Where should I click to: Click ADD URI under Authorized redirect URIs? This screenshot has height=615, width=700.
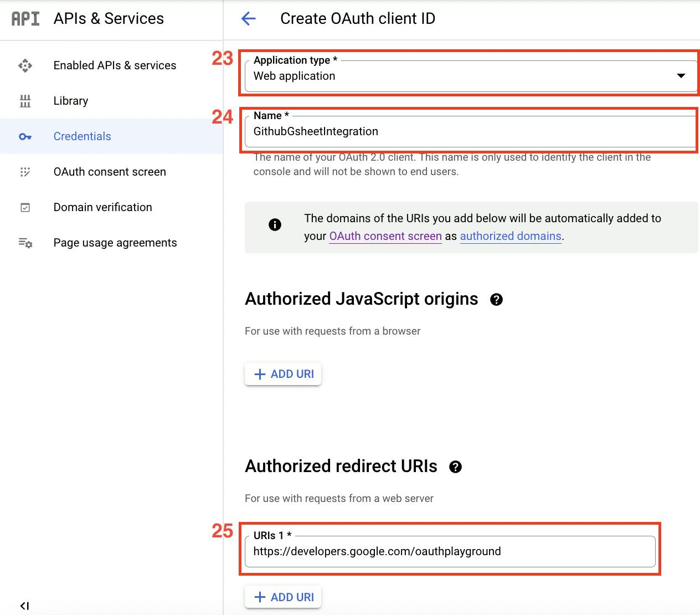[283, 597]
